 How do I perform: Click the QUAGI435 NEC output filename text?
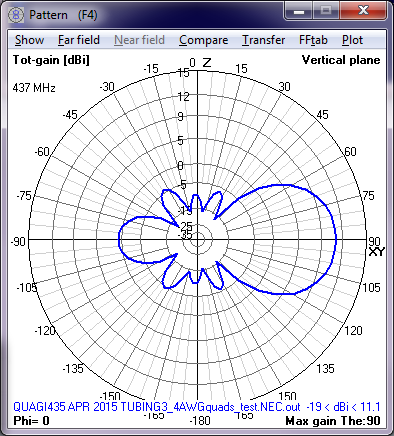point(157,407)
